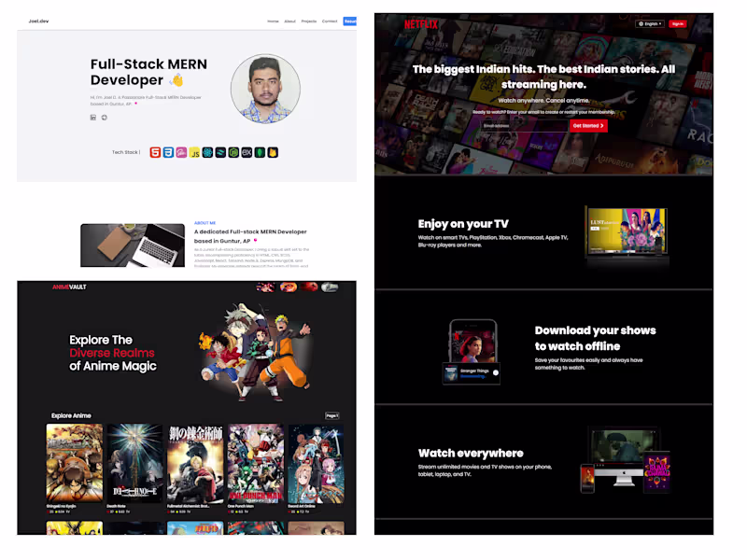Click the blue Resume button
The image size is (747, 560).
(x=349, y=21)
